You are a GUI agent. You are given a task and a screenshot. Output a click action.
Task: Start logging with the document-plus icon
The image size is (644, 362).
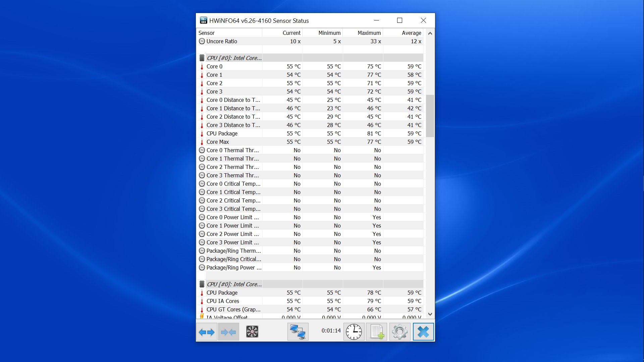[376, 332]
